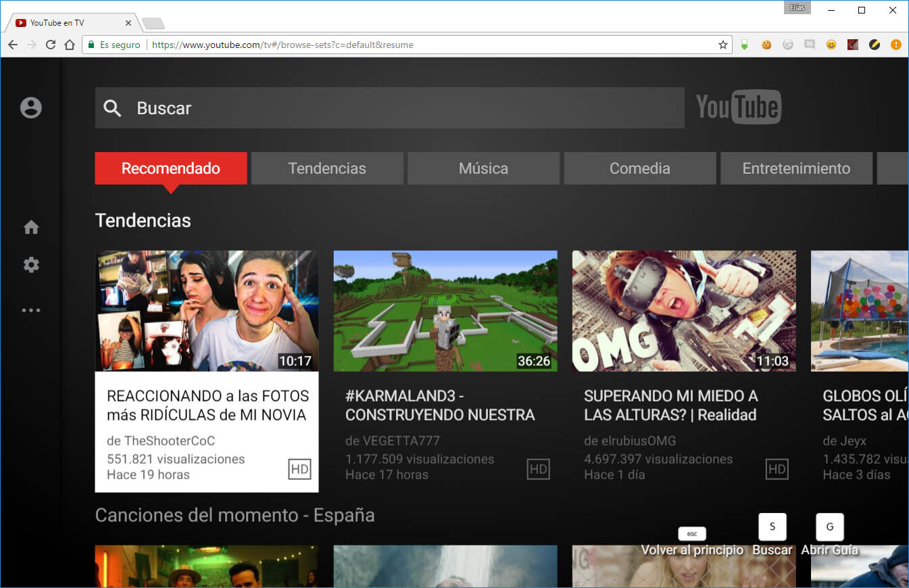Viewport: 909px width, 588px height.
Task: Bookmark the page with the star icon
Action: tap(722, 44)
